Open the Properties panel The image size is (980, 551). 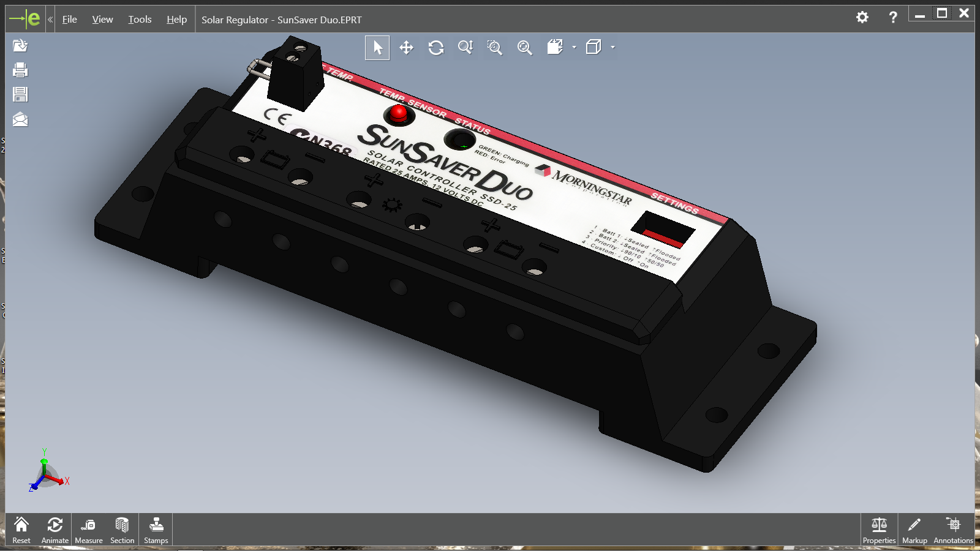(879, 530)
